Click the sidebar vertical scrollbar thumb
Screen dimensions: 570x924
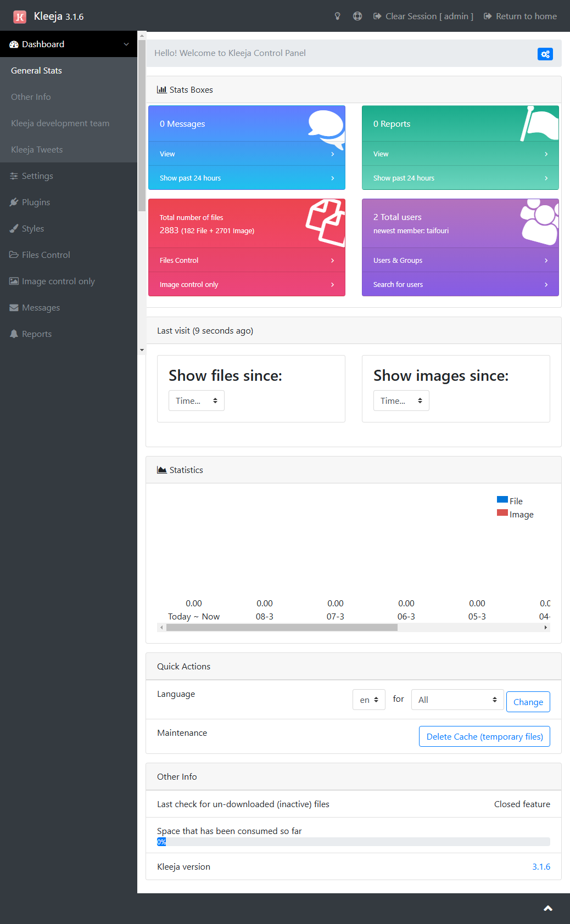(x=142, y=125)
